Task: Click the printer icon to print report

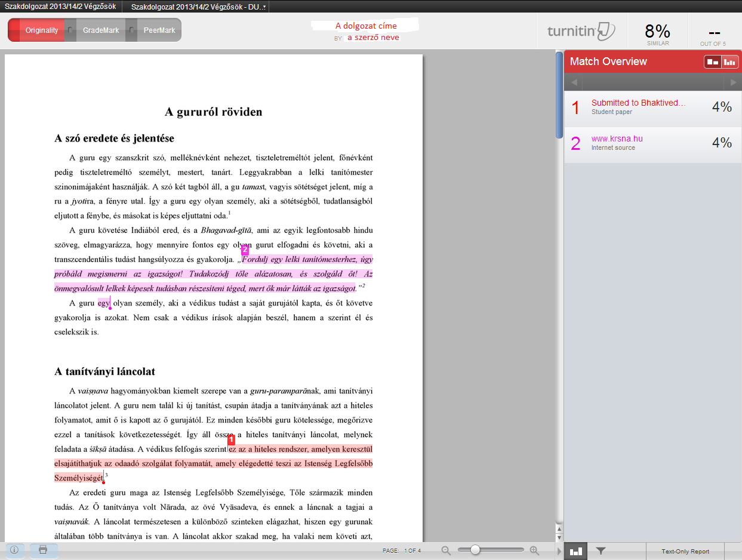Action: (44, 550)
